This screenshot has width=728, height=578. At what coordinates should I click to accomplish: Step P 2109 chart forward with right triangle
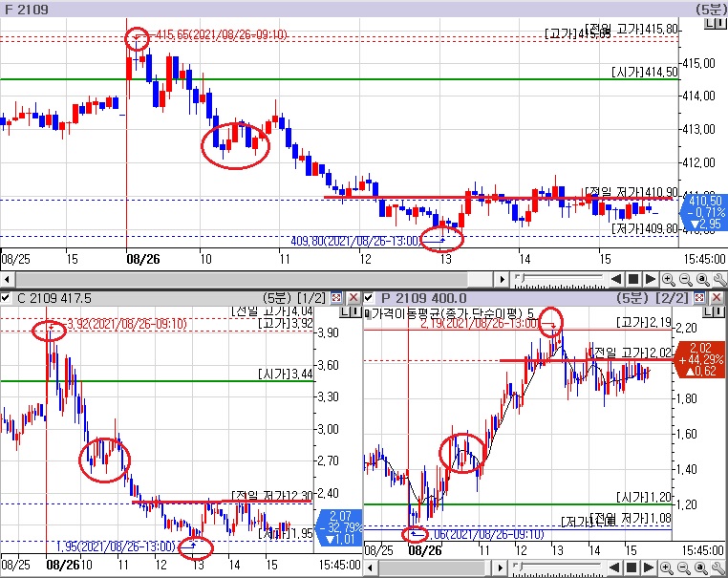click(649, 567)
